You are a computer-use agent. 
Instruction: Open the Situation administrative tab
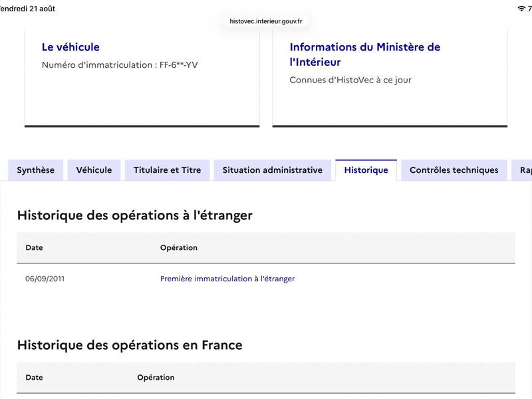coord(273,170)
